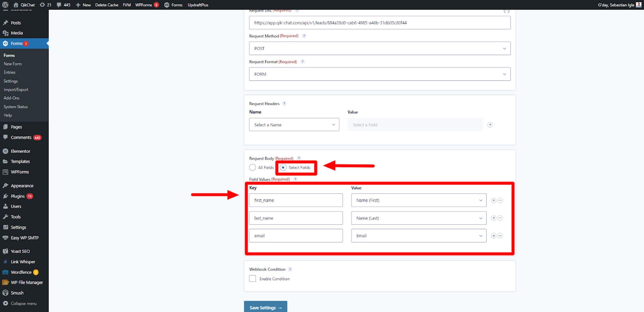The width and height of the screenshot is (644, 312).
Task: Open the Request Method POST dropdown
Action: (x=379, y=49)
